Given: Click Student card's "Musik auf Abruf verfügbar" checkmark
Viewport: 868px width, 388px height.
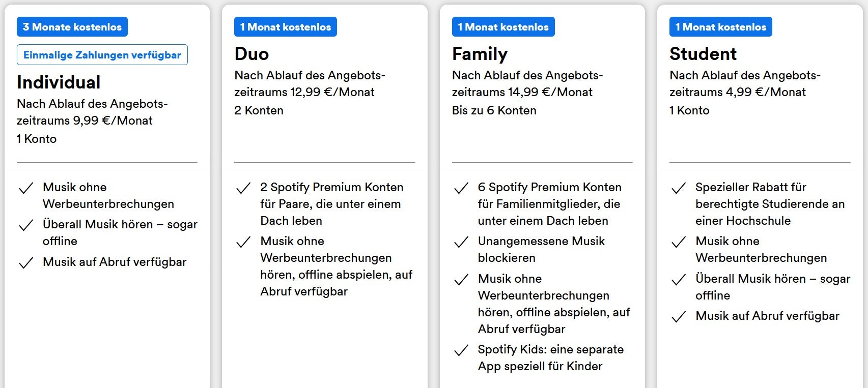Looking at the screenshot, I should pos(679,317).
